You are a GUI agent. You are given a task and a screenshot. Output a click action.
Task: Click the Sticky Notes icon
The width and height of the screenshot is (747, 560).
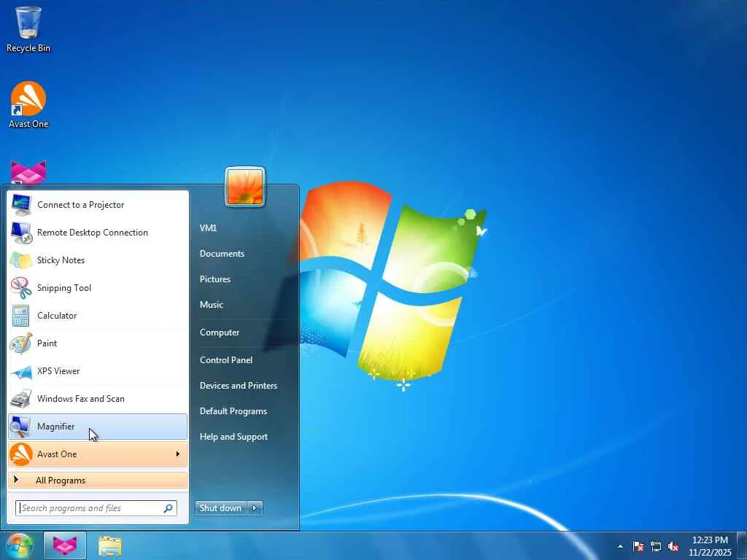[21, 260]
